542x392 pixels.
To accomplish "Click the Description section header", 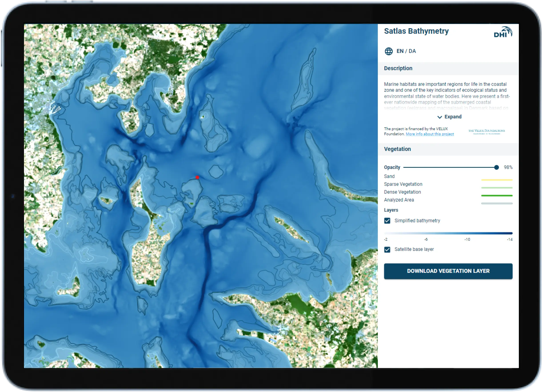I will (x=398, y=68).
